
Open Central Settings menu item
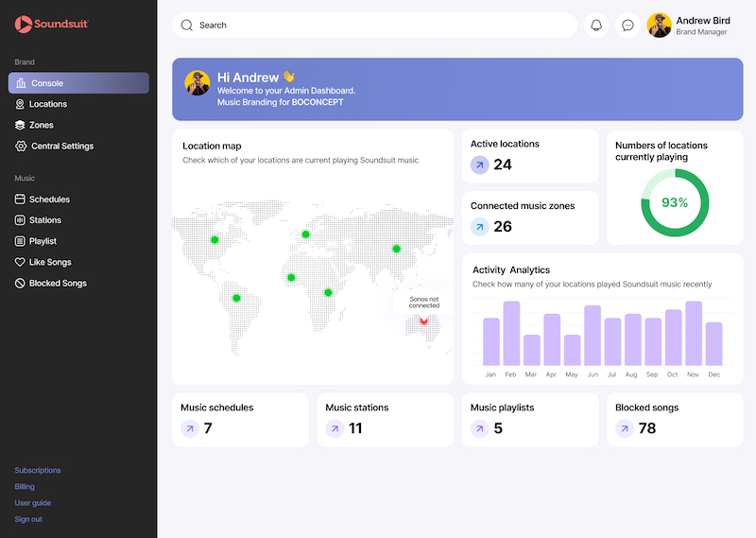(61, 147)
